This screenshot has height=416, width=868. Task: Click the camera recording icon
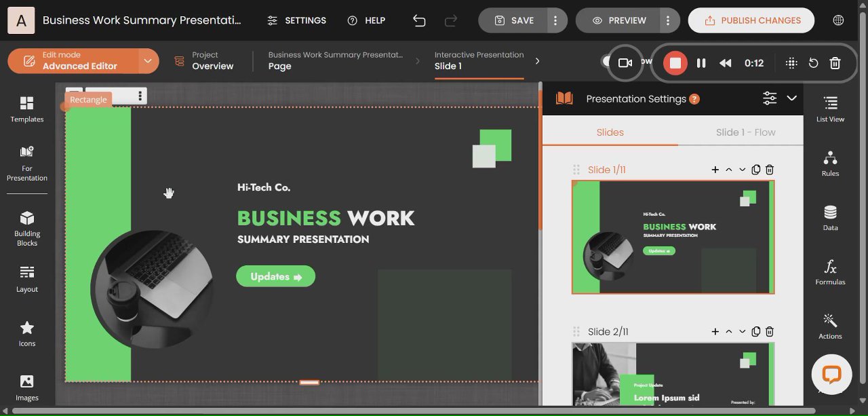point(625,63)
